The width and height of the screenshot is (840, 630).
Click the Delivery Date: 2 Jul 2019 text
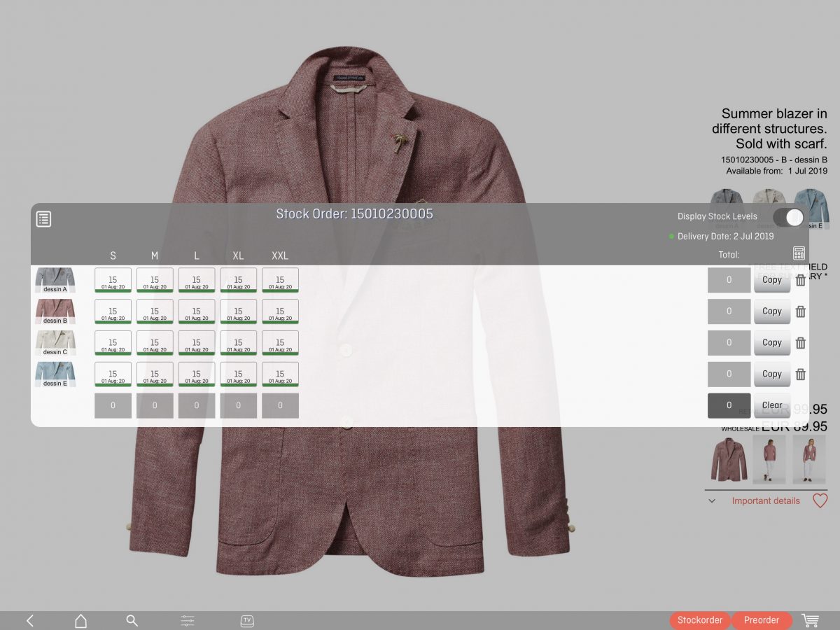pyautogui.click(x=726, y=237)
